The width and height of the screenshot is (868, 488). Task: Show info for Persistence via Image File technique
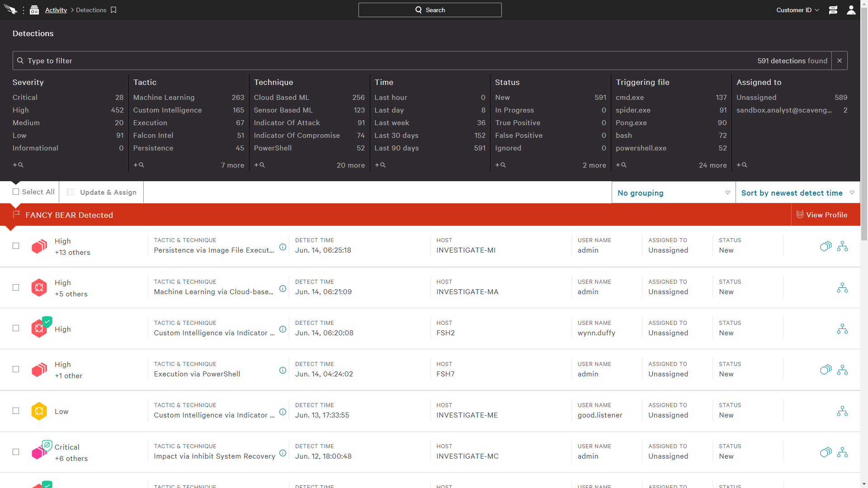pyautogui.click(x=283, y=247)
